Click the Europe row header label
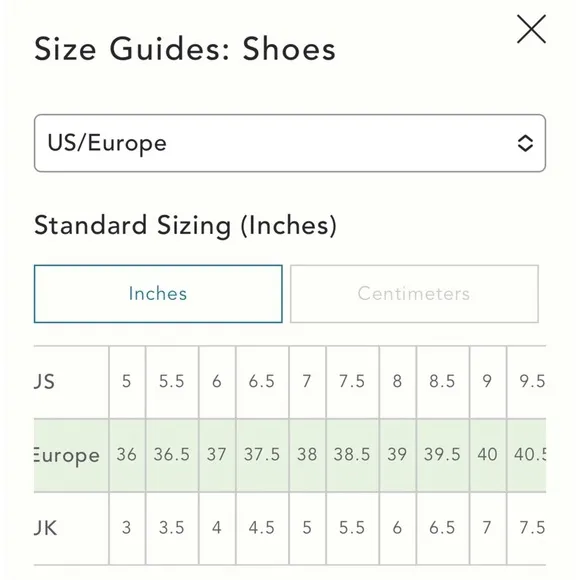Image resolution: width=580 pixels, height=580 pixels. (67, 455)
